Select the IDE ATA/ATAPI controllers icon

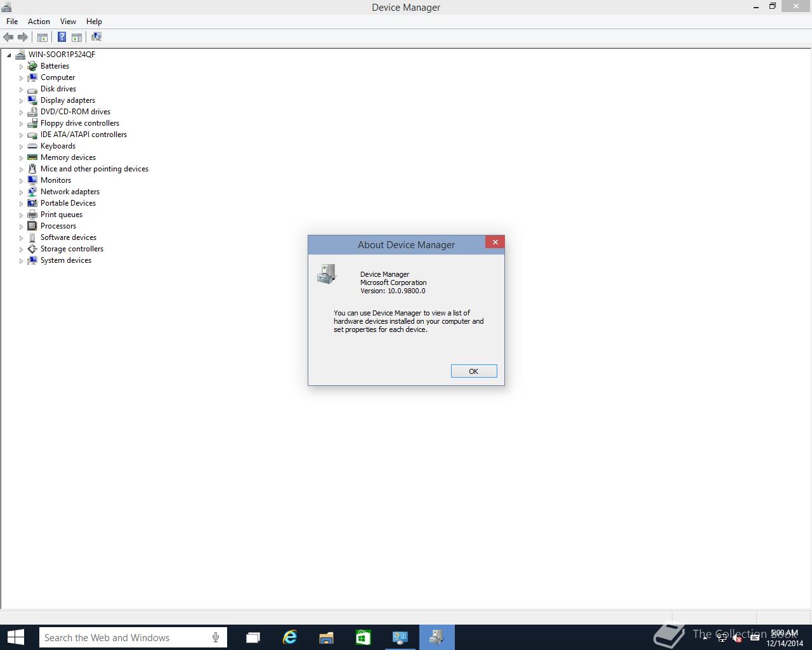32,135
